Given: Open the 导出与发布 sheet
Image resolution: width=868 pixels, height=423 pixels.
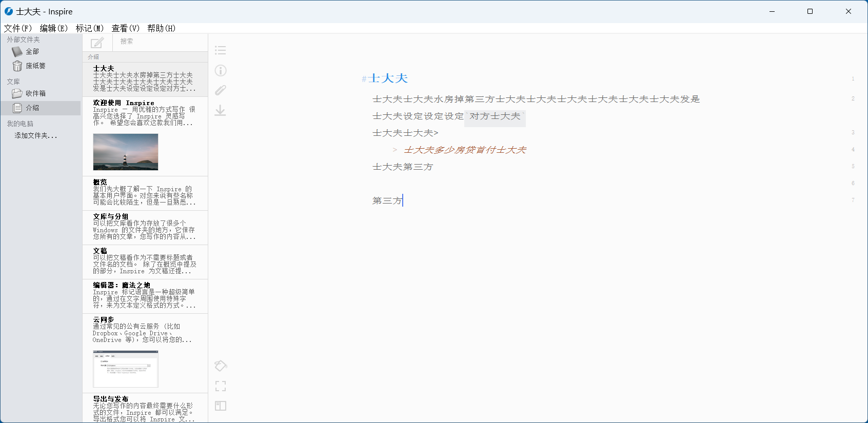Looking at the screenshot, I should pos(145,408).
